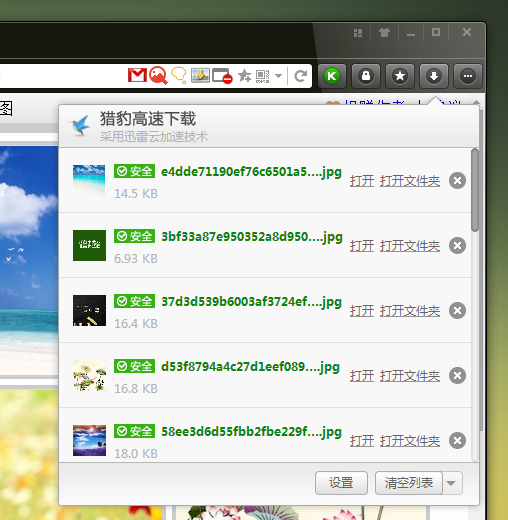This screenshot has height=520, width=508.
Task: Click the download list vertical scrollbar
Action: click(x=475, y=190)
